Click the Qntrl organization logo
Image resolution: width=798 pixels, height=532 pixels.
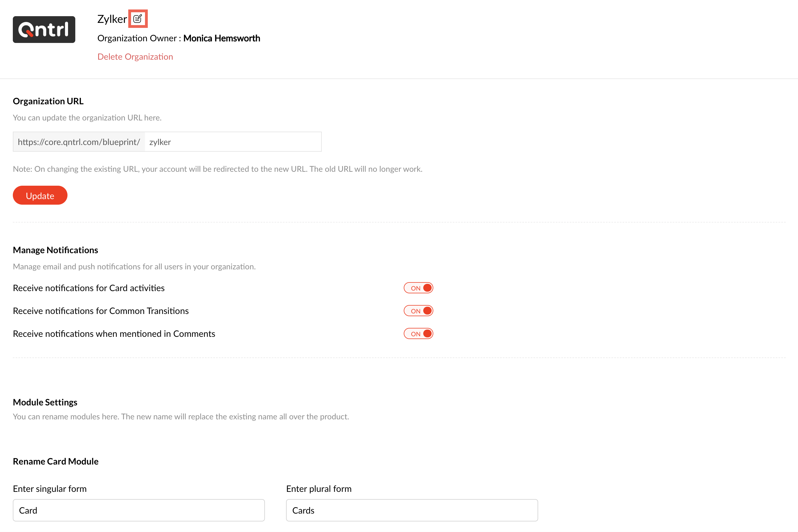pos(44,30)
